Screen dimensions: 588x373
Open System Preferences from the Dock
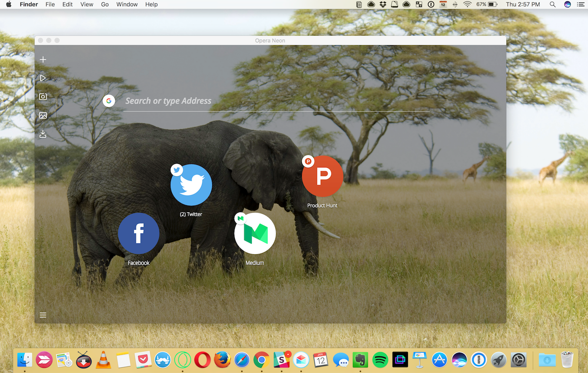coord(518,360)
